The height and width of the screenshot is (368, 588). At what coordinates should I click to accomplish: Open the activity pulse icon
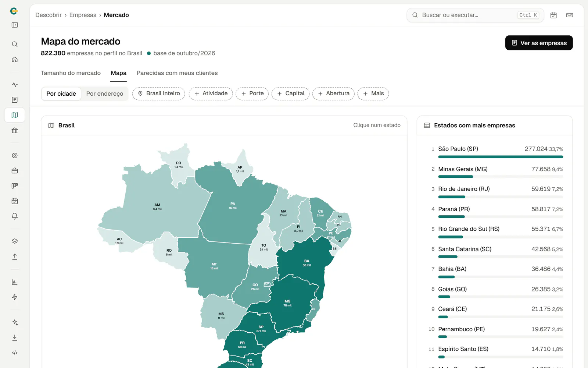(x=15, y=85)
